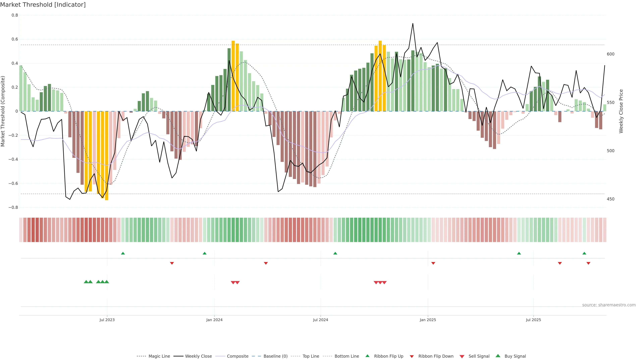The width and height of the screenshot is (644, 362).
Task: Click the Market Threshold [Indicator] chart title
Action: tap(43, 5)
